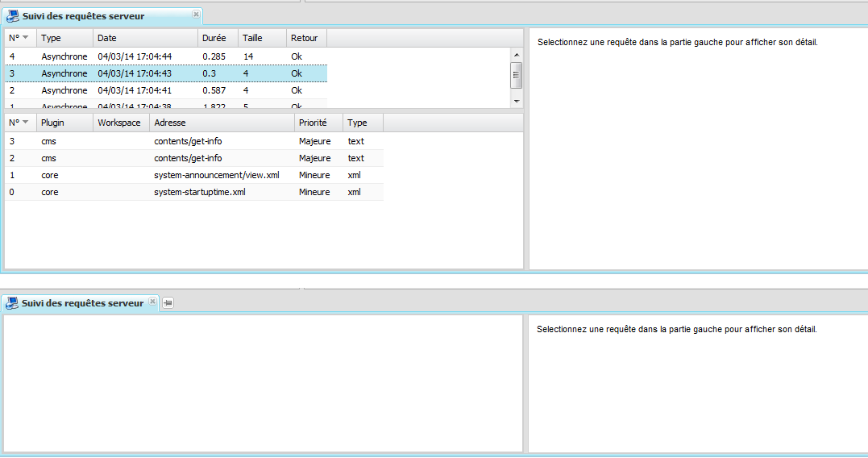Close the upper Suivi des requêtes serveur tab
Image resolution: width=868 pixels, height=458 pixels.
(x=196, y=15)
